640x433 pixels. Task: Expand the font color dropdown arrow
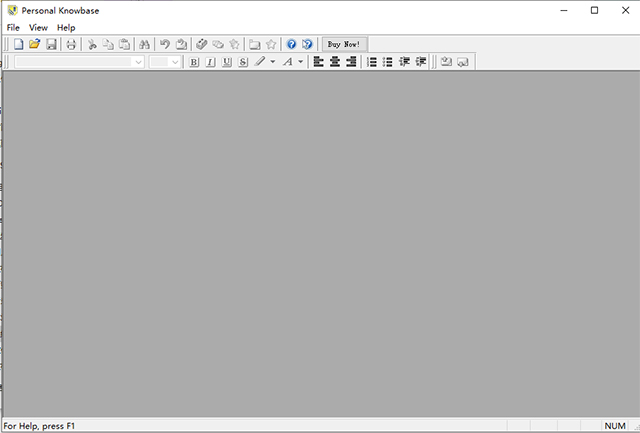coord(301,62)
